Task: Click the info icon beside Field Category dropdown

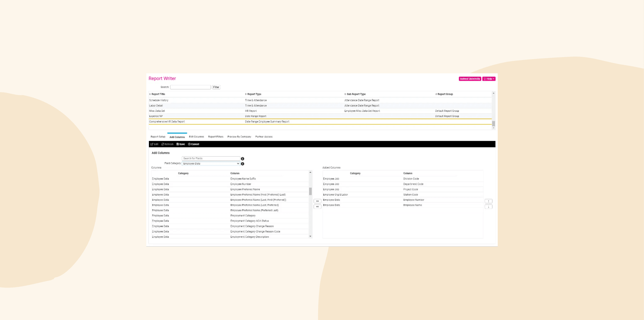Action: [242, 164]
